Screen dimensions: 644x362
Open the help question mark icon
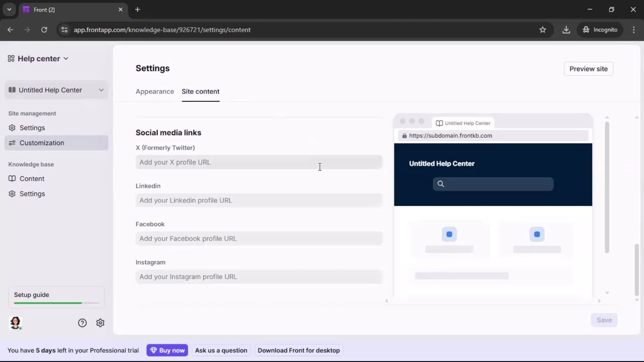point(83,323)
